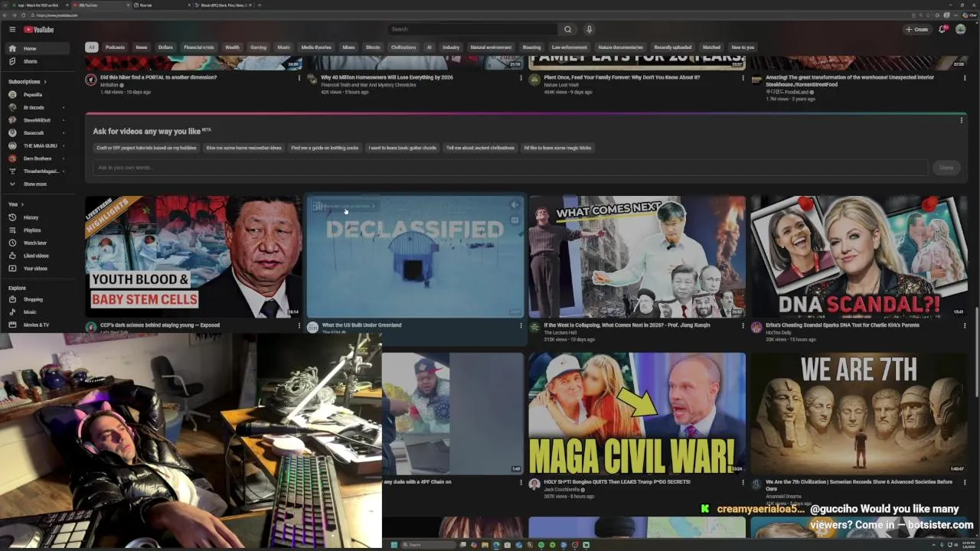Image resolution: width=980 pixels, height=551 pixels.
Task: Select the All filter chip
Action: (91, 47)
